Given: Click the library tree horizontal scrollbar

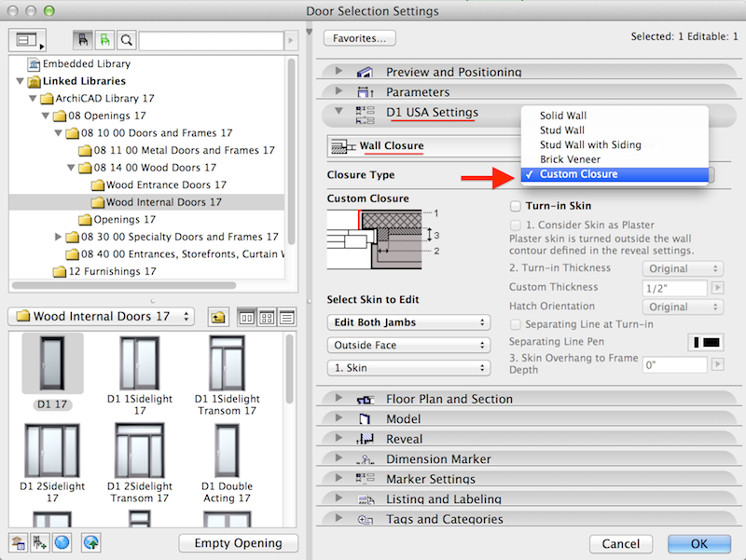Looking at the screenshot, I should [x=124, y=286].
